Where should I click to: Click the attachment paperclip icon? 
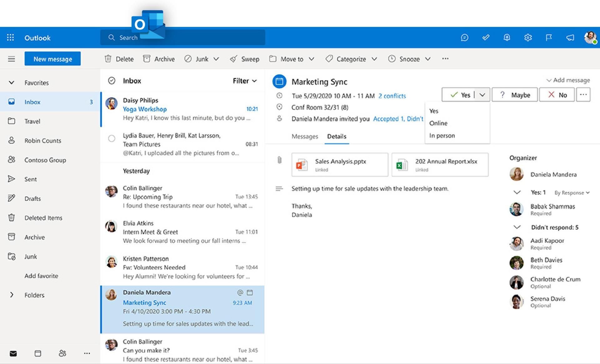coord(279,160)
